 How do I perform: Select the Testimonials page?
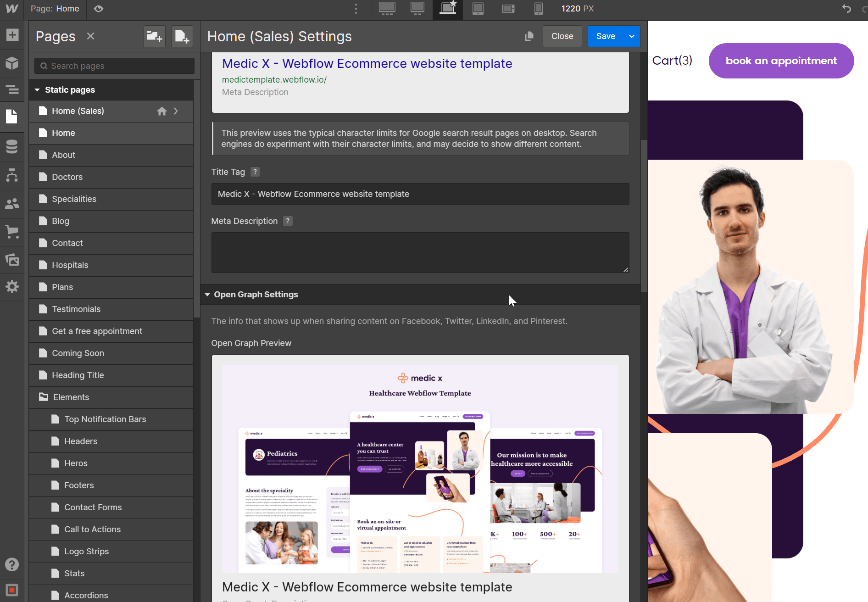pyautogui.click(x=111, y=309)
